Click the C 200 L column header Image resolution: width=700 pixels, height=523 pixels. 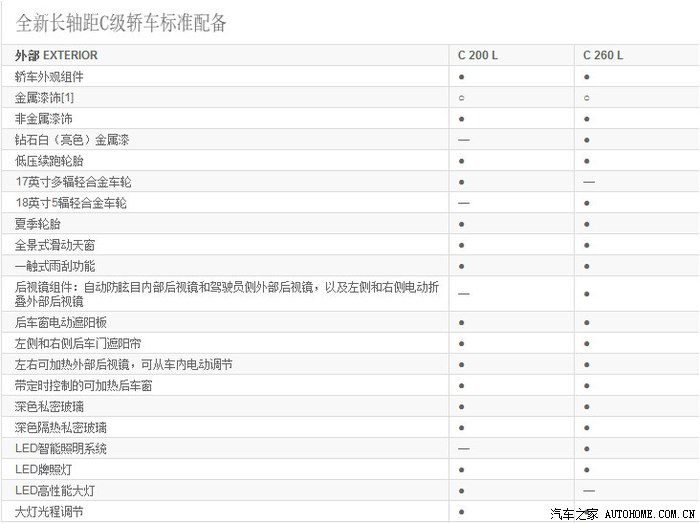477,56
